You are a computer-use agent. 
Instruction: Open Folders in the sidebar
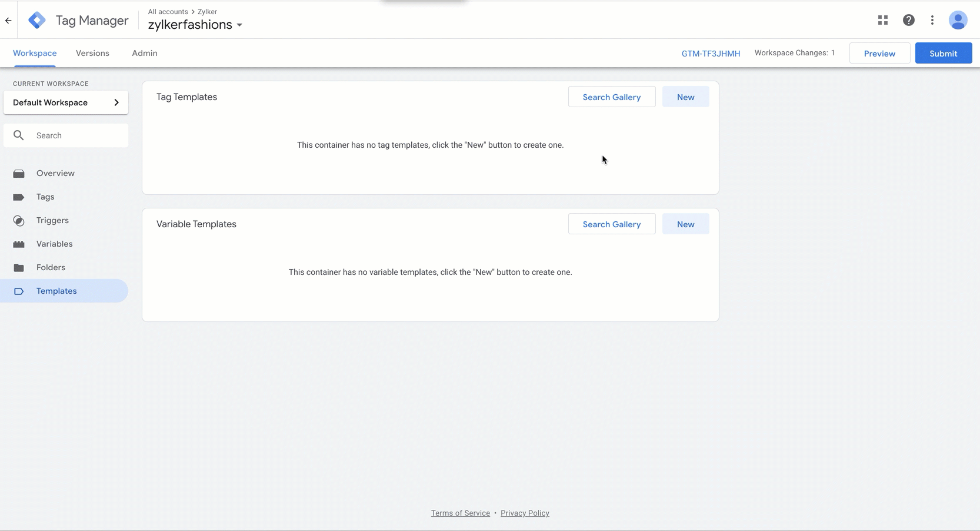tap(64, 267)
